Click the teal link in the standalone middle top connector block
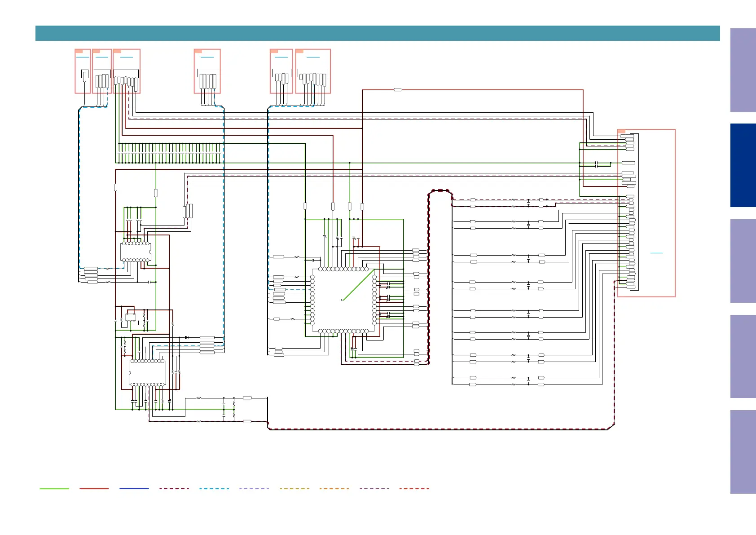This screenshot has width=756, height=535. click(x=207, y=57)
